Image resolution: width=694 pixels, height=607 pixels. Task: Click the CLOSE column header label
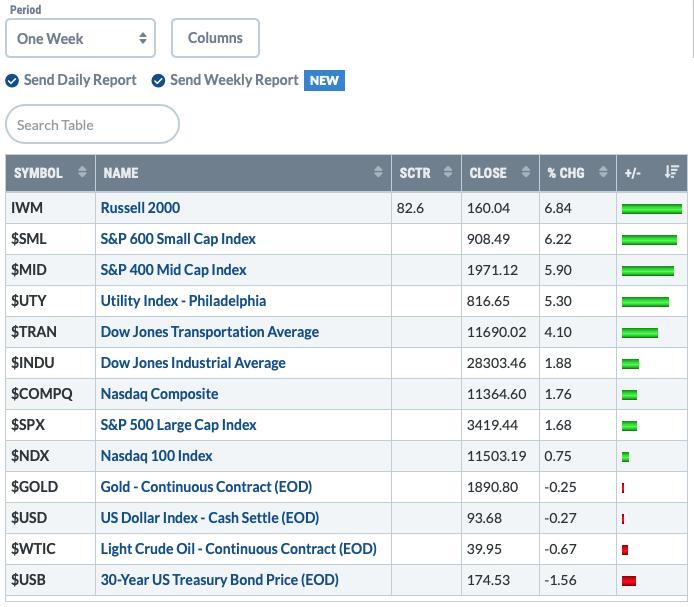[x=488, y=173]
